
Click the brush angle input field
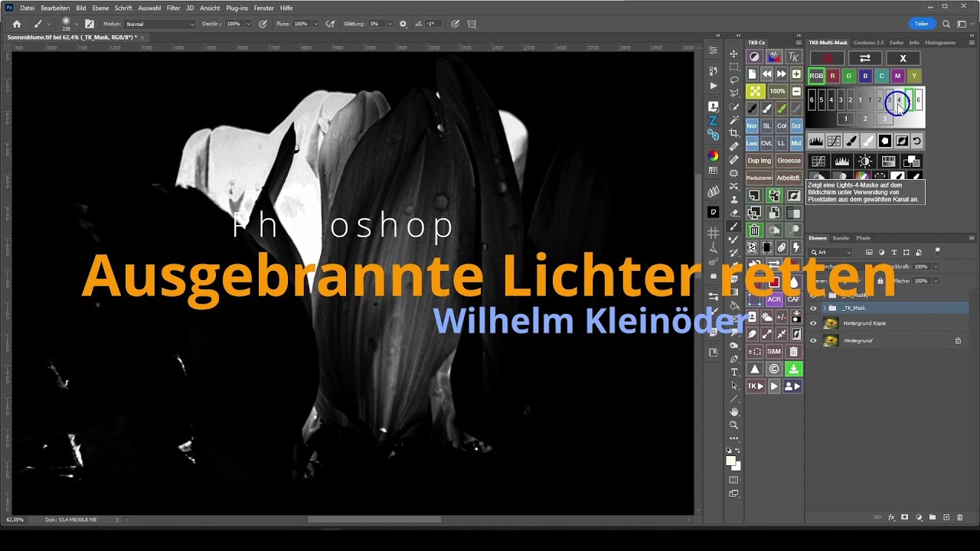click(432, 24)
